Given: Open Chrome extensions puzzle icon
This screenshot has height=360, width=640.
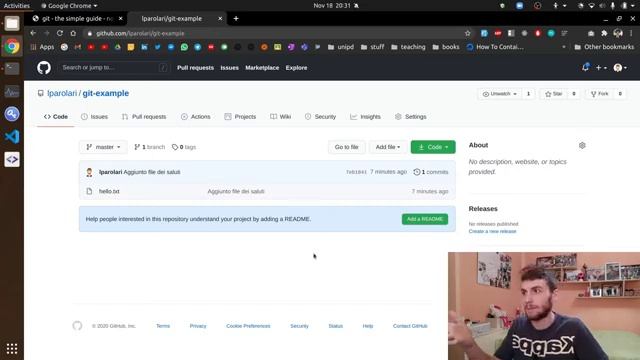Looking at the screenshot, I should 604,33.
